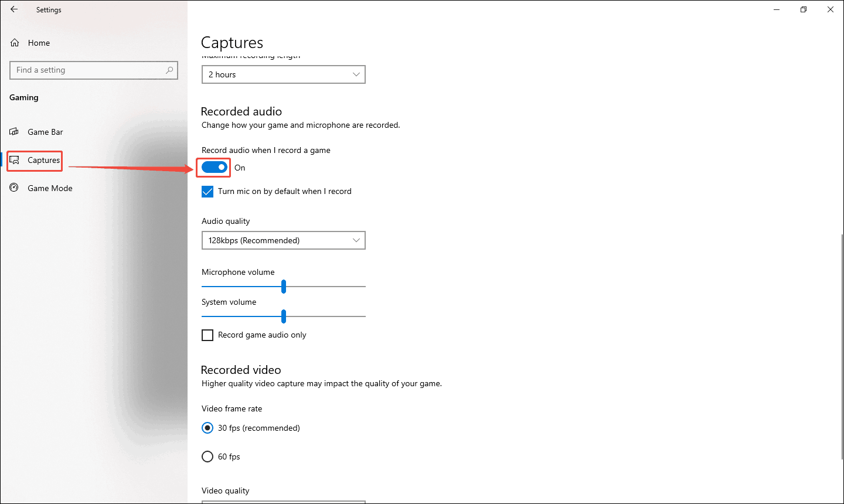Click the Game Mode speedometer icon
Screen dimensions: 844x504
[14, 188]
